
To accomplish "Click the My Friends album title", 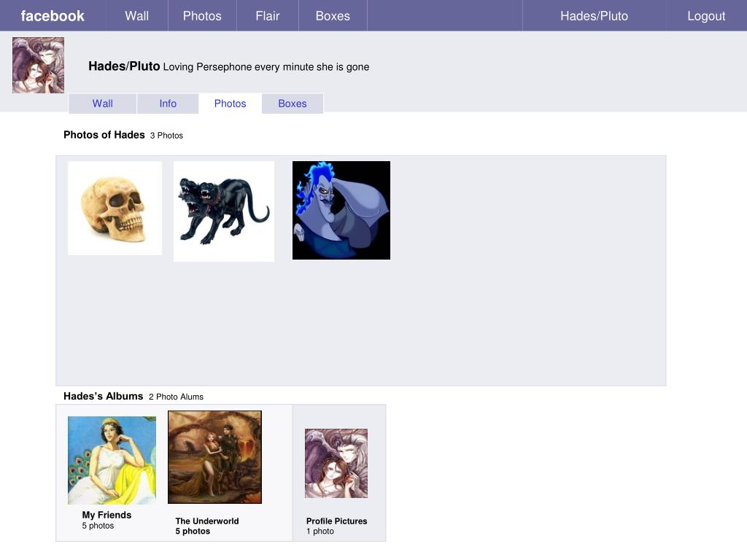I will (107, 515).
